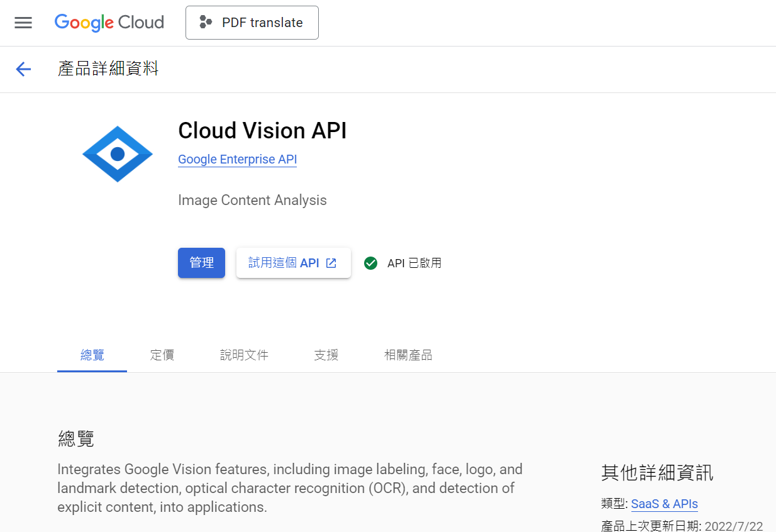Click the Integrates Google Vision features description

290,488
